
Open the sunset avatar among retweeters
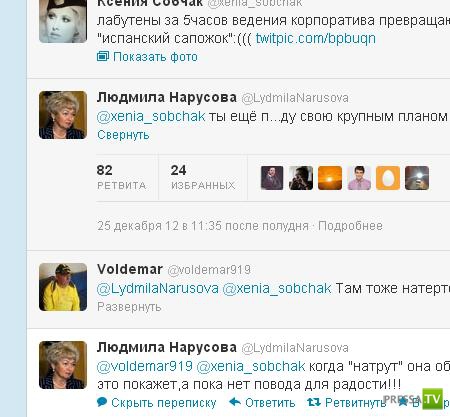tap(330, 178)
